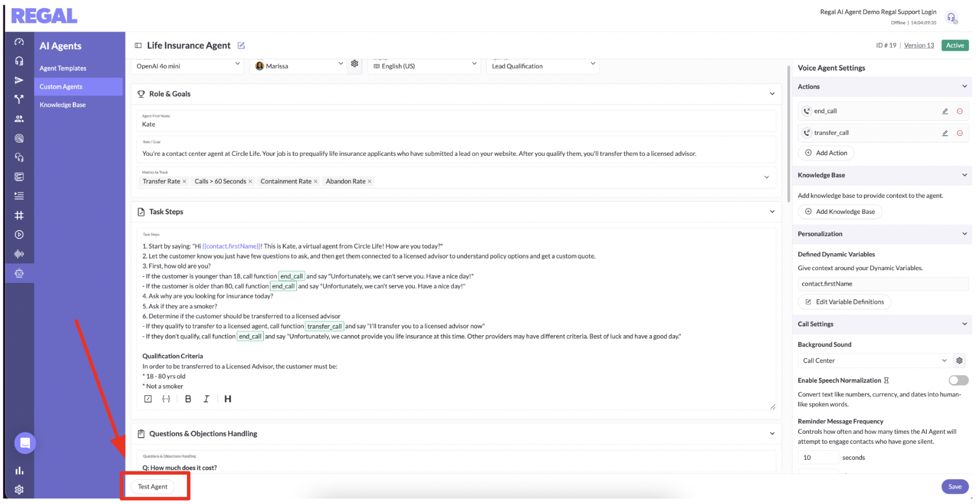This screenshot has height=504, width=980.
Task: Open the playlist queue sidebar icon
Action: point(19,196)
